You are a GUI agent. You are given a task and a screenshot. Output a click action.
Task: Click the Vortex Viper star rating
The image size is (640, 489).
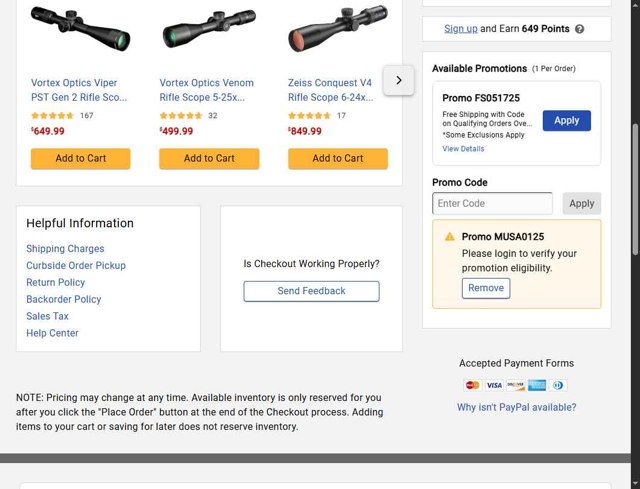click(x=52, y=116)
